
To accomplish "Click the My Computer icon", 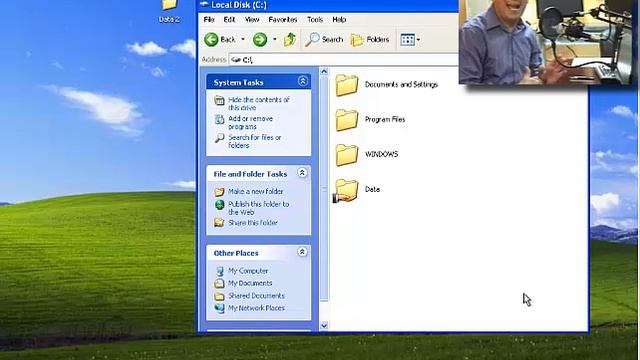I will tap(220, 271).
